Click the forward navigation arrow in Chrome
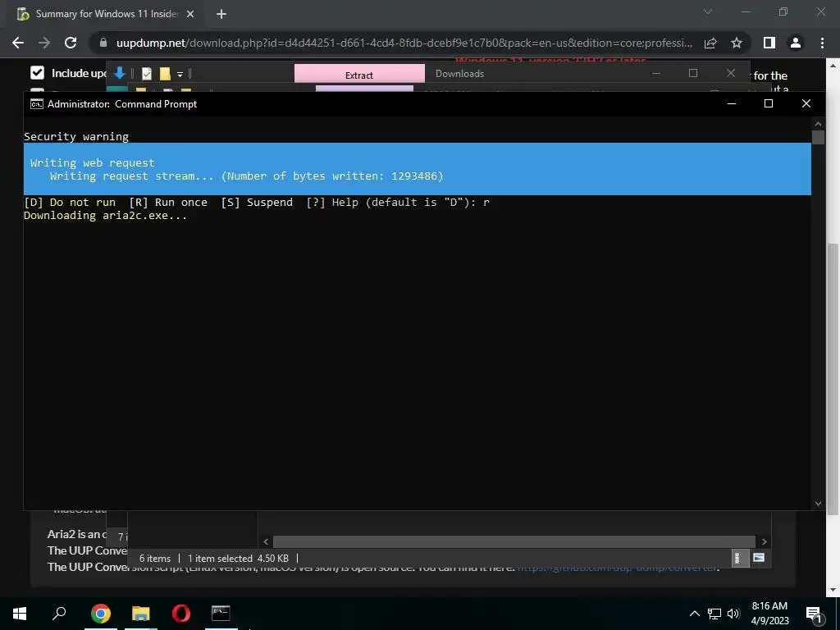This screenshot has width=840, height=630. 44,43
